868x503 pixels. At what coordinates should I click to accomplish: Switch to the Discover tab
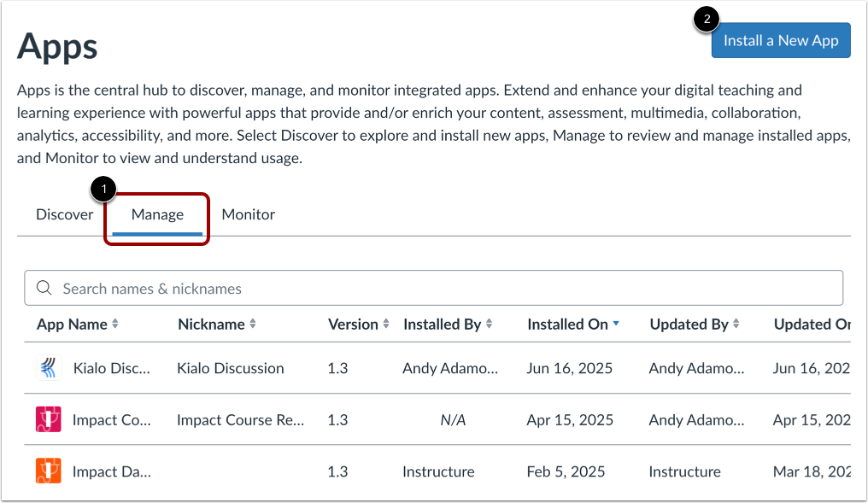pos(64,214)
